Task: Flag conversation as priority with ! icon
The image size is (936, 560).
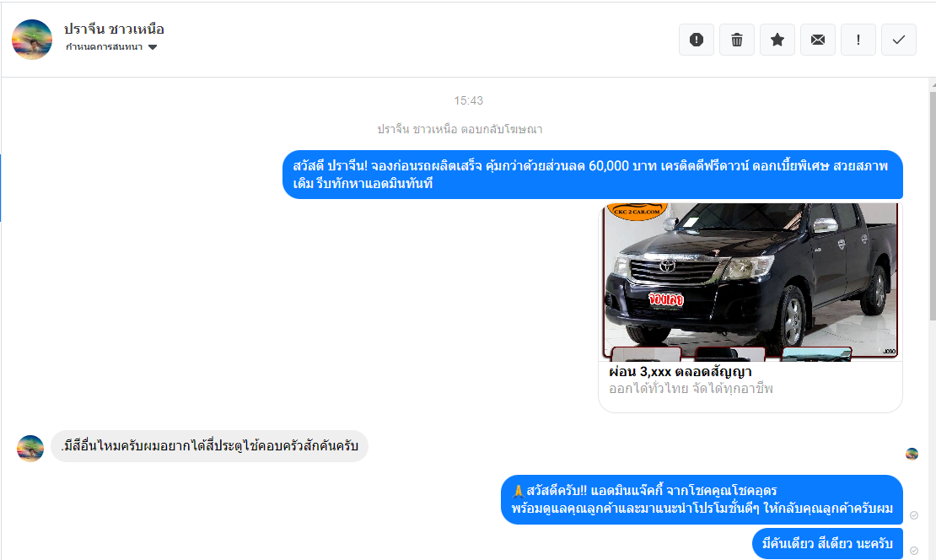Action: 858,40
